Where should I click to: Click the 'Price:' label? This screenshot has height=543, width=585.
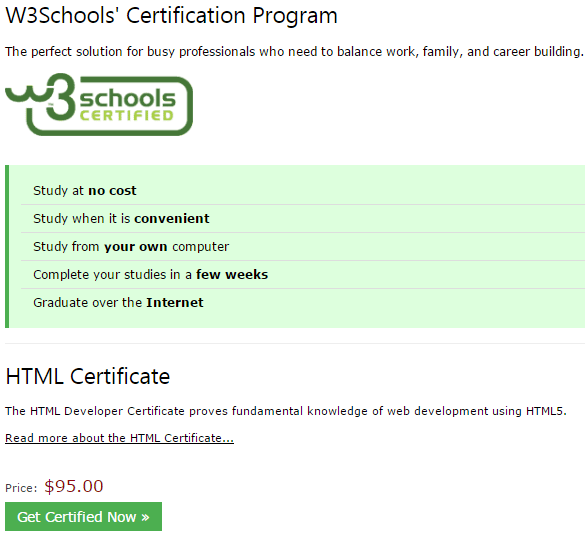pyautogui.click(x=21, y=488)
